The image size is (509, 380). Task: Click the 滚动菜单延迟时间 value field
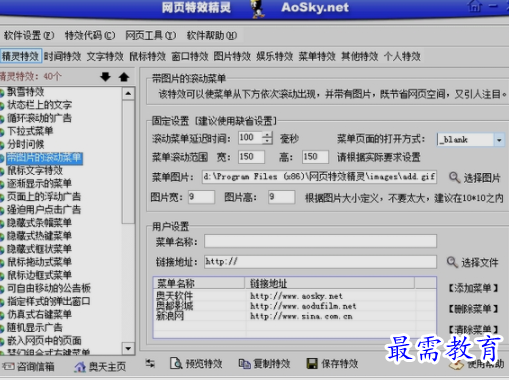pos(250,138)
